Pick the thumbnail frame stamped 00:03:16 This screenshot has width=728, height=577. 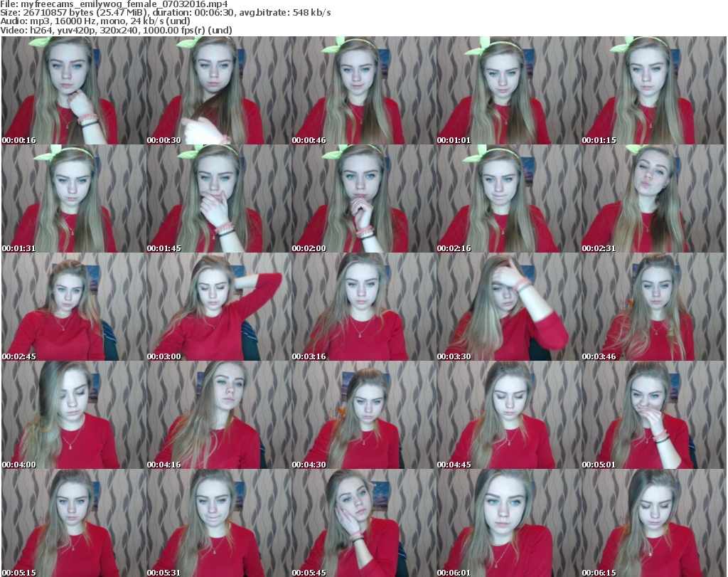(364, 307)
